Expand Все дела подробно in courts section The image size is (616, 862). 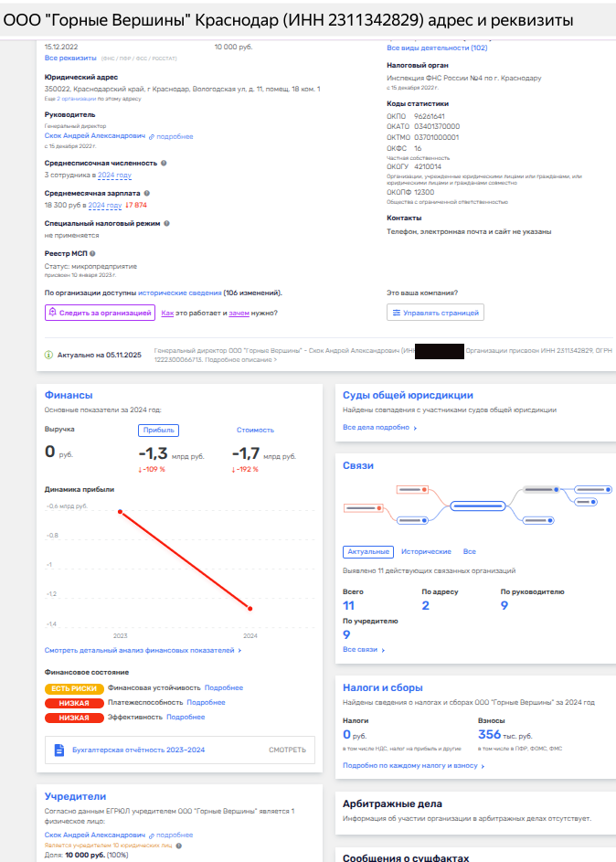(379, 427)
